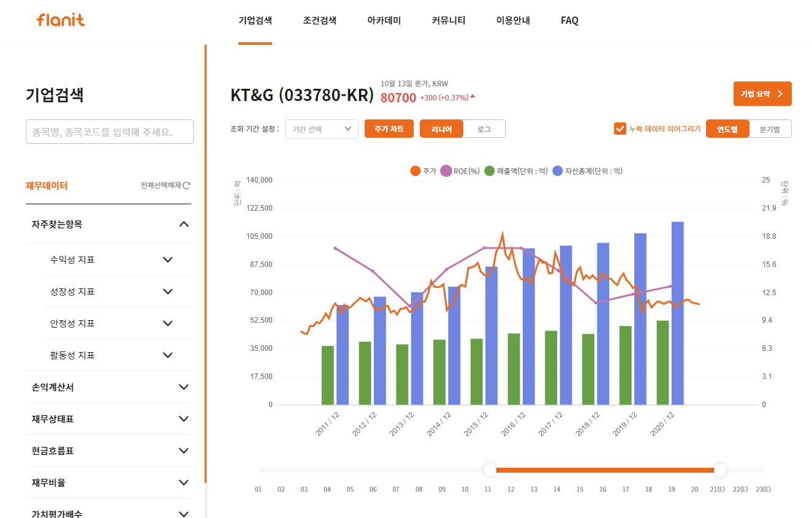Image resolution: width=812 pixels, height=518 pixels.
Task: Go to 아카데미 menu
Action: coord(384,20)
